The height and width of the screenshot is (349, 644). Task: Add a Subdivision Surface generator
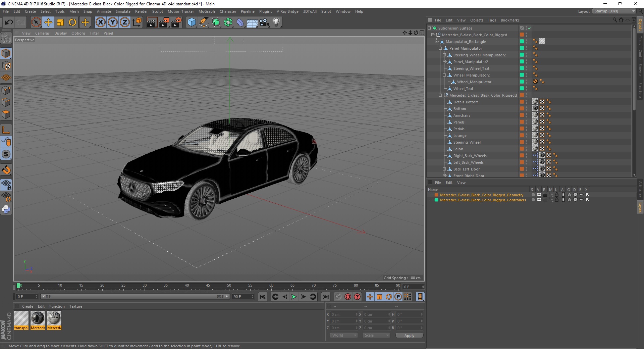click(x=216, y=22)
